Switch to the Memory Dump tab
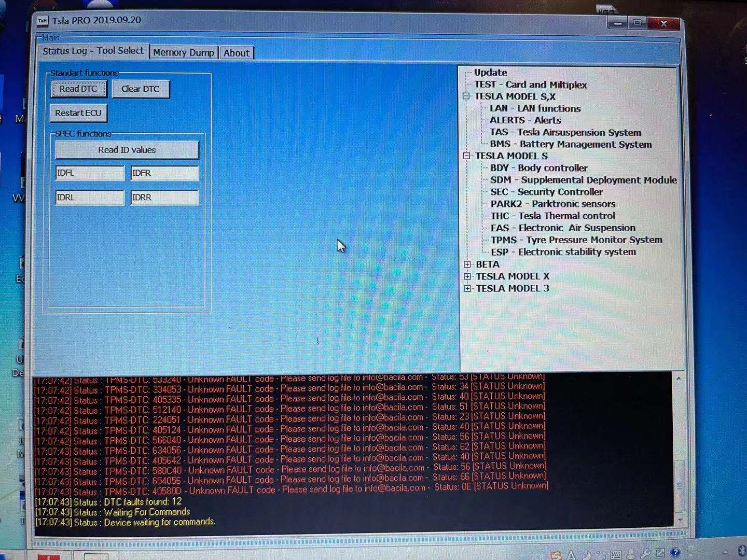 184,52
